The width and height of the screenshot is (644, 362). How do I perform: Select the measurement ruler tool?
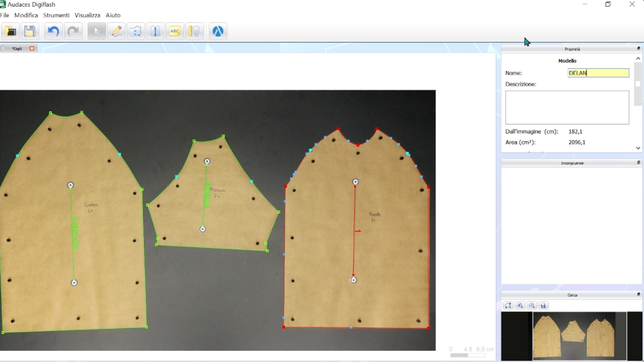coord(195,31)
